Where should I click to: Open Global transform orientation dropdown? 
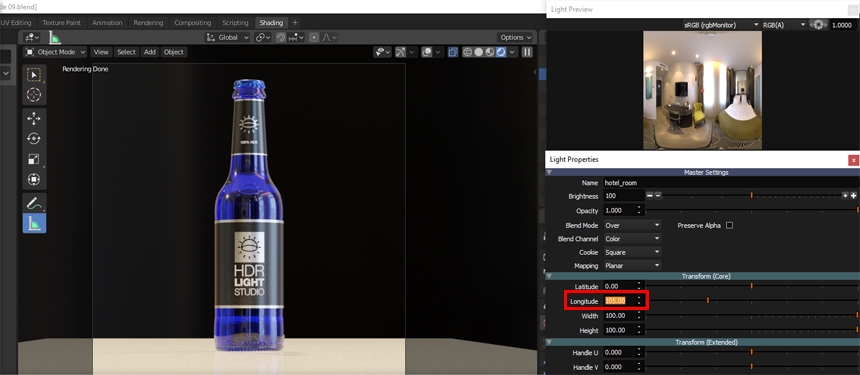[228, 37]
